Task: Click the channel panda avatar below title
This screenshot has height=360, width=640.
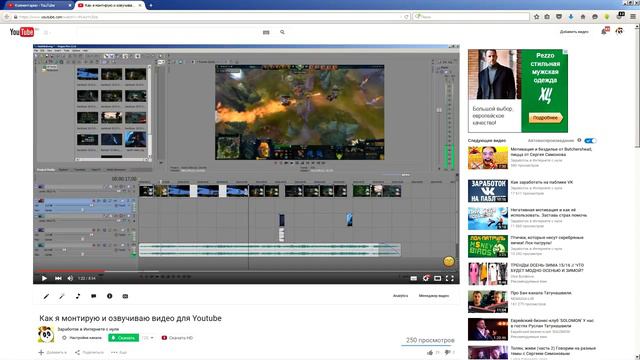Action: pyautogui.click(x=46, y=334)
